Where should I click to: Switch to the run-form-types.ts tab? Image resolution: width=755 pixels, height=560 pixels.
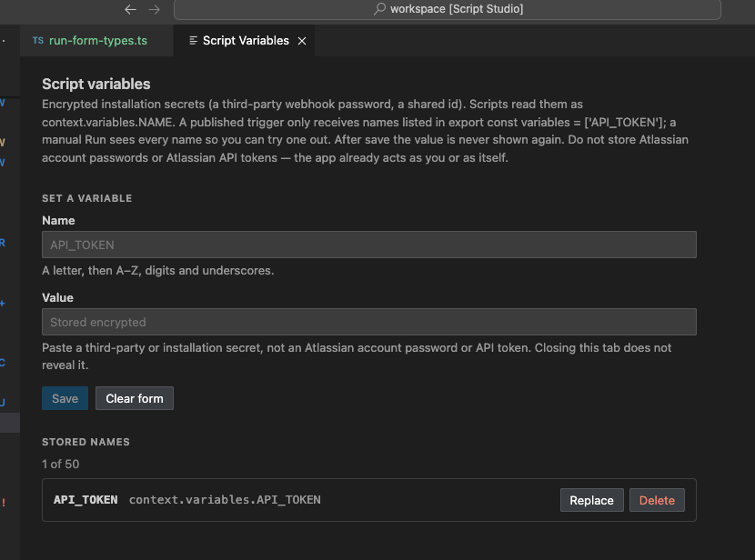tap(96, 40)
